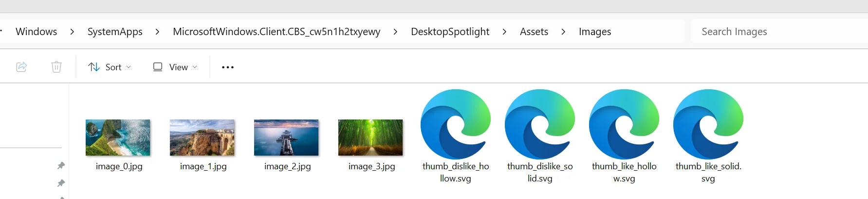The height and width of the screenshot is (199, 868).
Task: Expand the chevron after DesktopSpotlight breadcrumb
Action: point(504,32)
